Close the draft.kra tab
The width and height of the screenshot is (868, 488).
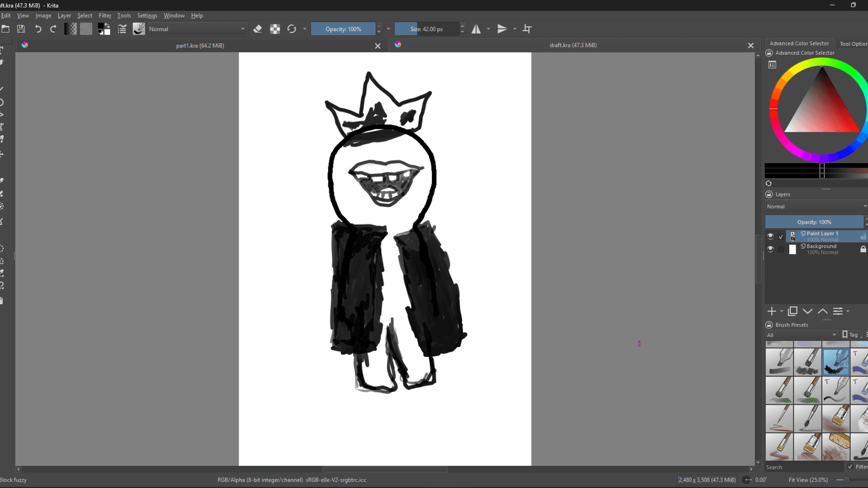751,45
